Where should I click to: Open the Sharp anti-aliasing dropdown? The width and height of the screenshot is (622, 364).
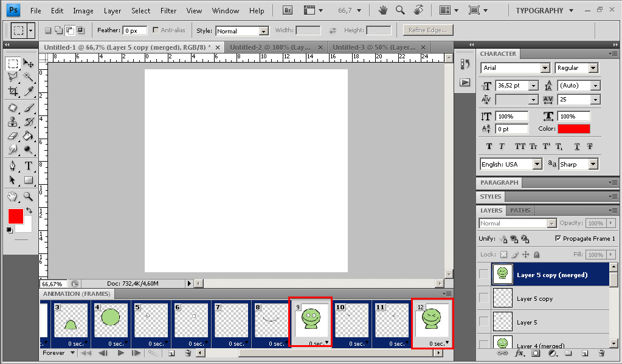coord(593,164)
